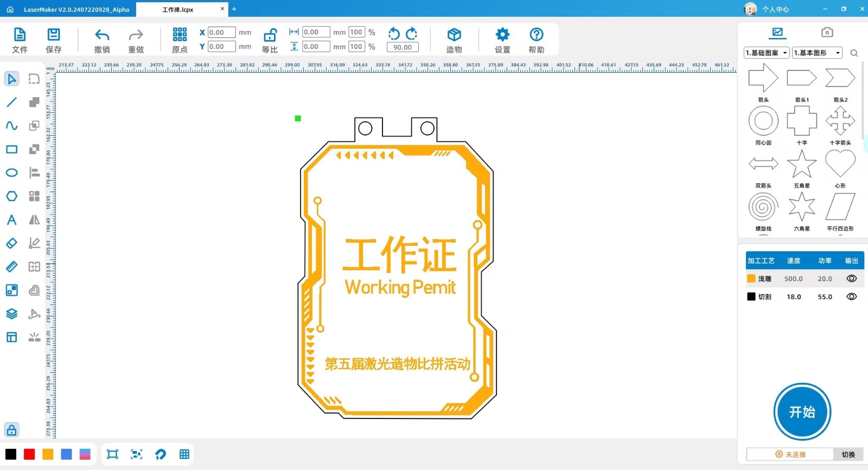868x470 pixels.
Task: Switch to the camera panel tab
Action: pos(827,33)
